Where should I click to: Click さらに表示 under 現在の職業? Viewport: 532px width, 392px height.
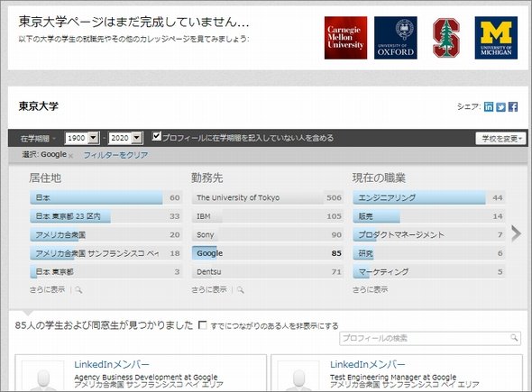[371, 289]
